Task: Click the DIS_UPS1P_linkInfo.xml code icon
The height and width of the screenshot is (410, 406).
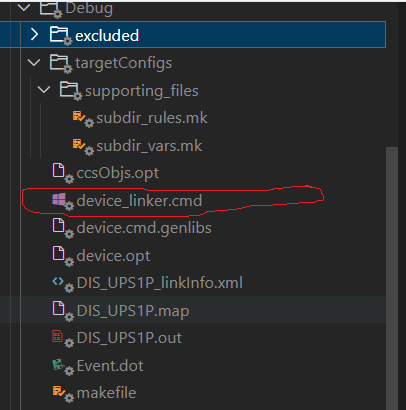Action: [62, 284]
